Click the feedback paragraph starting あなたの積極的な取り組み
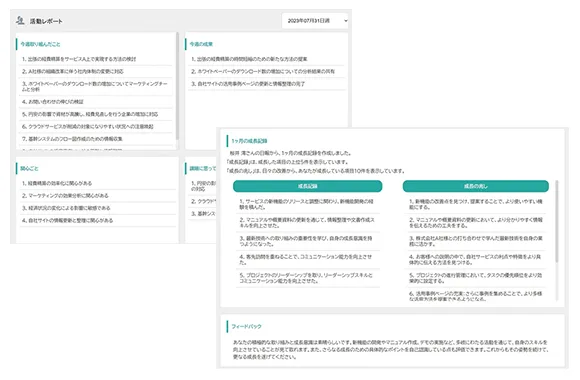 pyautogui.click(x=390, y=350)
